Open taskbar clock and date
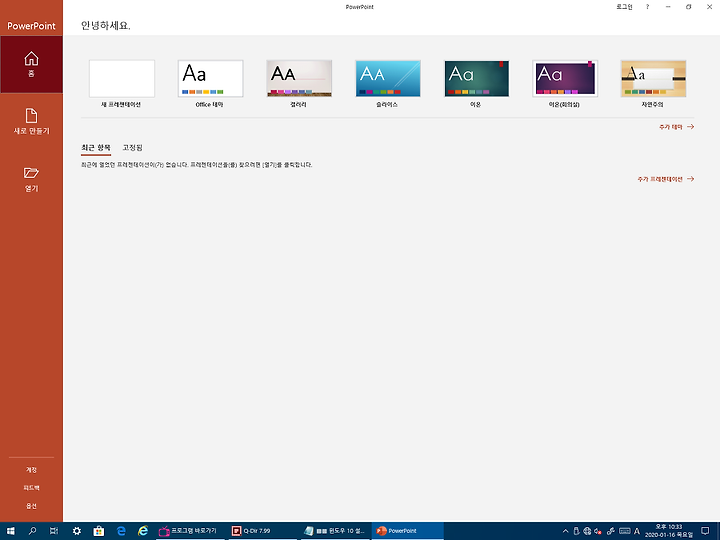Screen dimensions: 720x540 (669, 531)
